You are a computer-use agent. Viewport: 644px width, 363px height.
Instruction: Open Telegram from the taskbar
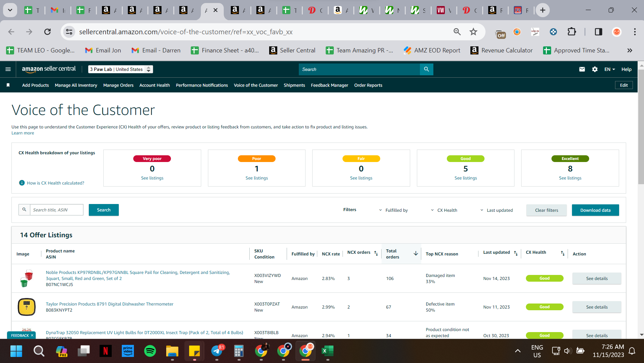point(217,351)
